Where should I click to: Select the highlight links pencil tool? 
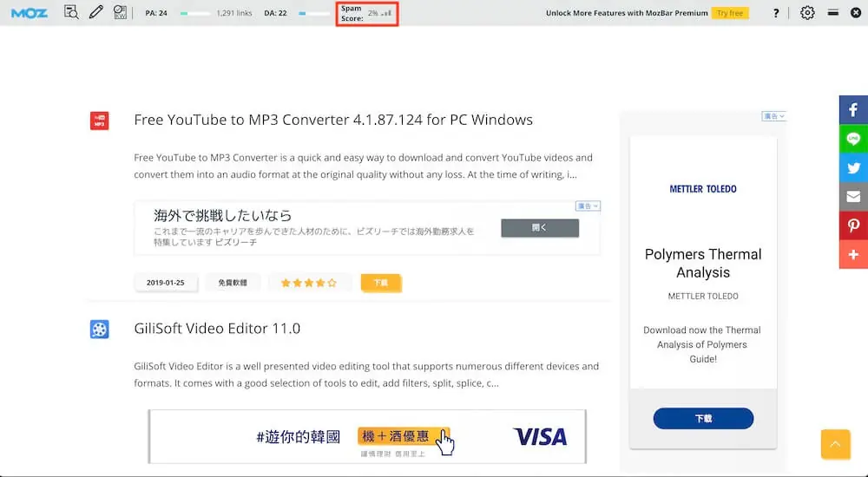[x=95, y=11]
